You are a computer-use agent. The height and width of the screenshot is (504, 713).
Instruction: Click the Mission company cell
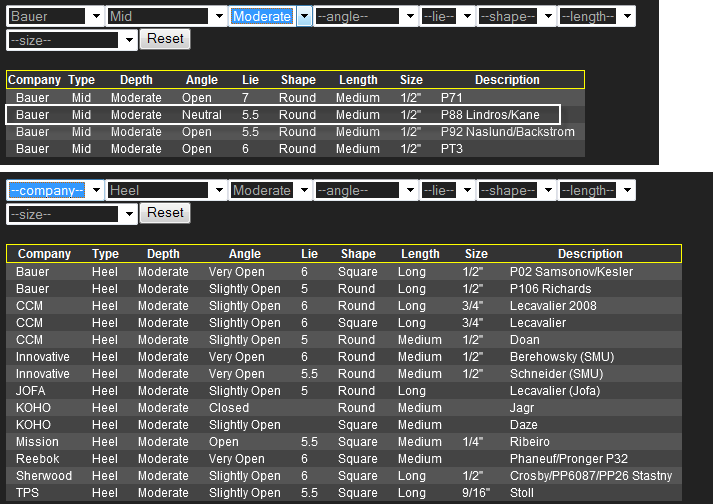[37, 442]
